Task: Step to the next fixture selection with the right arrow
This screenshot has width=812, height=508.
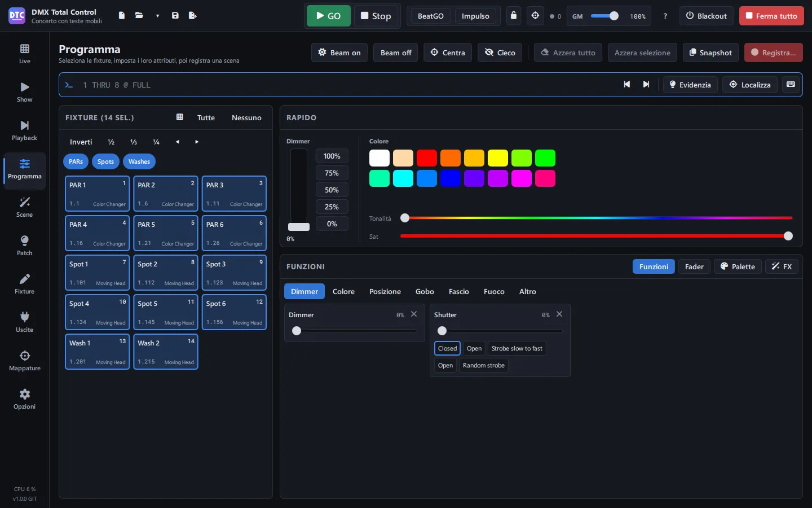Action: (197, 142)
